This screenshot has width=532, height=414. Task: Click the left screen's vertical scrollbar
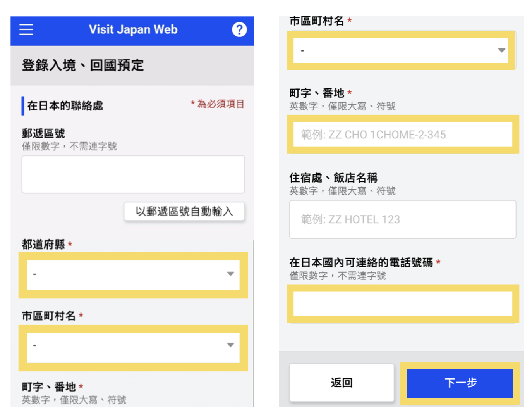254,322
